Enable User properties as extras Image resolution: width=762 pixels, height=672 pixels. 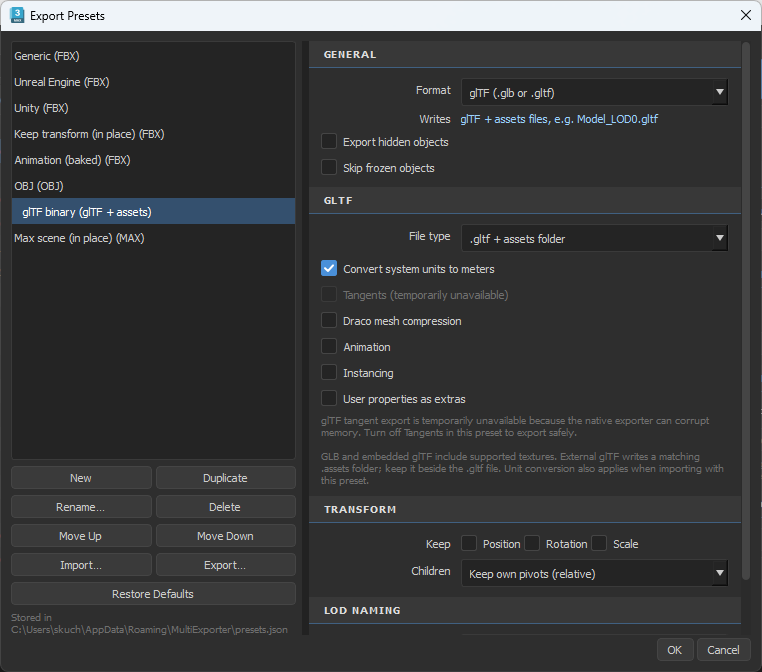[329, 398]
